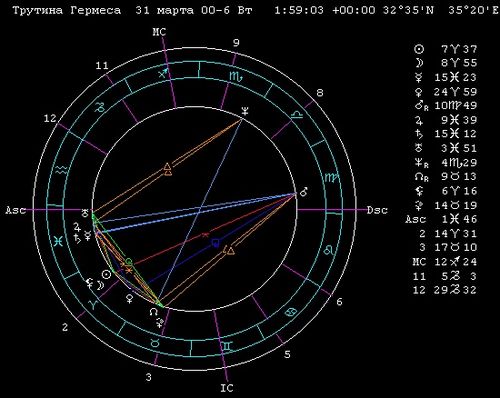The image size is (500, 398).
Task: Click the trine triangle symbol near the square aspect
Action: [230, 250]
